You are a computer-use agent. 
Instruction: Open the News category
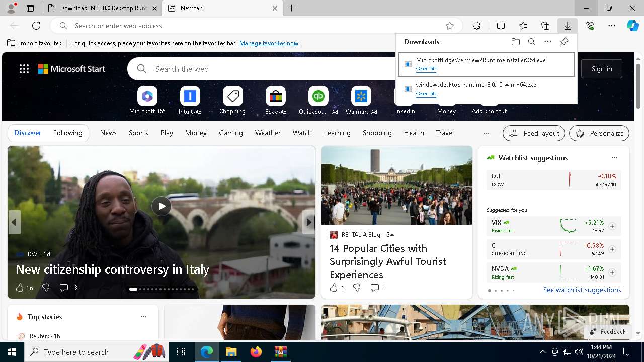tap(108, 133)
